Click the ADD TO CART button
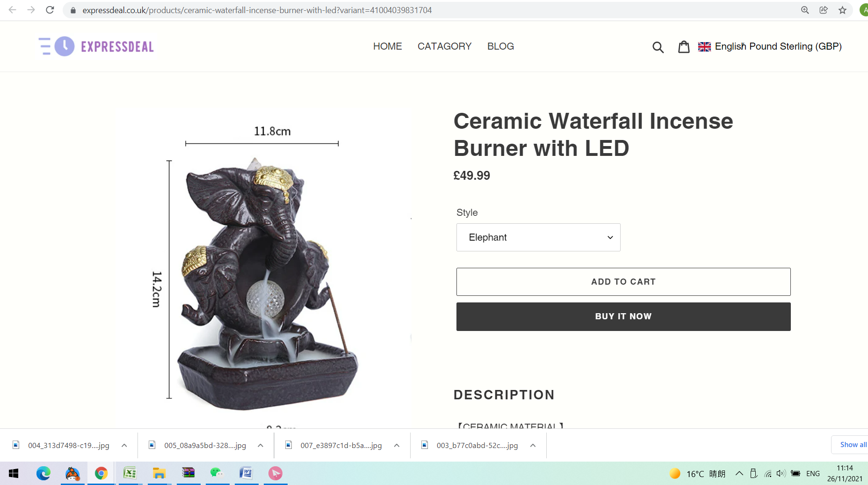Screen dimensions: 868x485 tap(623, 282)
